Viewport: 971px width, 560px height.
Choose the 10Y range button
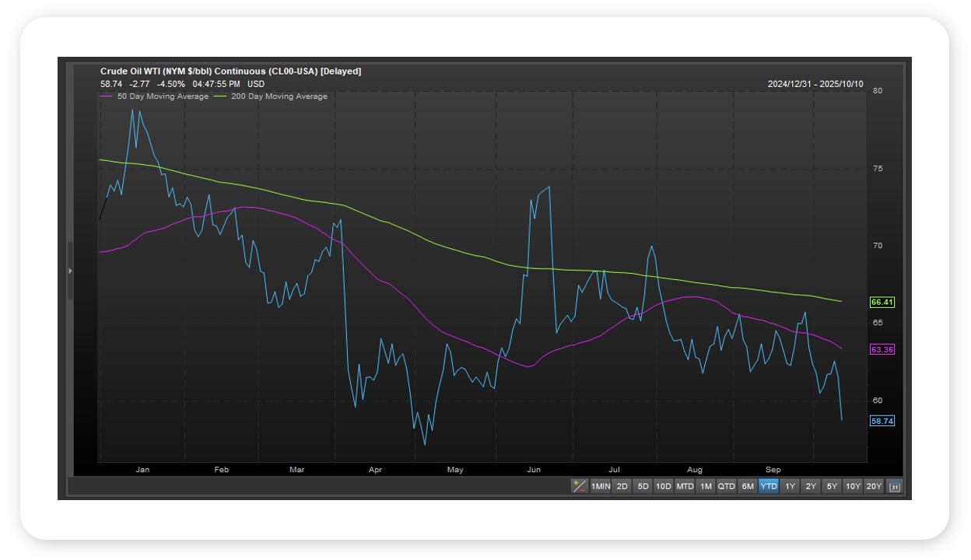coord(853,487)
